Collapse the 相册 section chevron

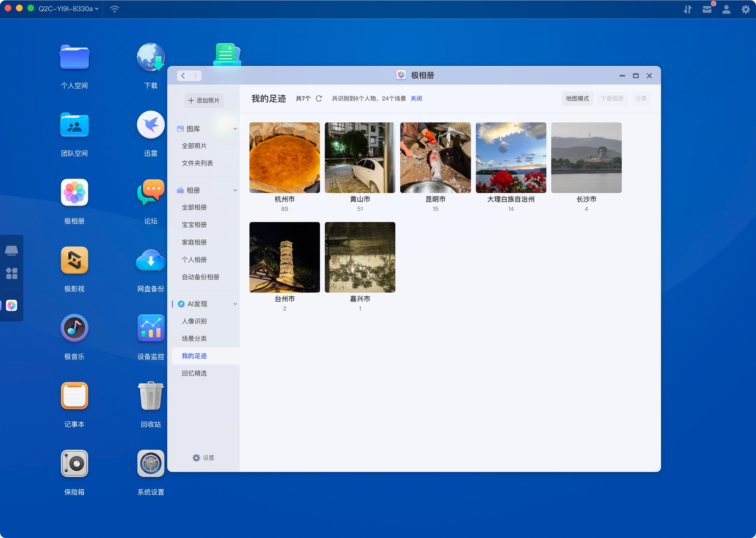point(235,190)
